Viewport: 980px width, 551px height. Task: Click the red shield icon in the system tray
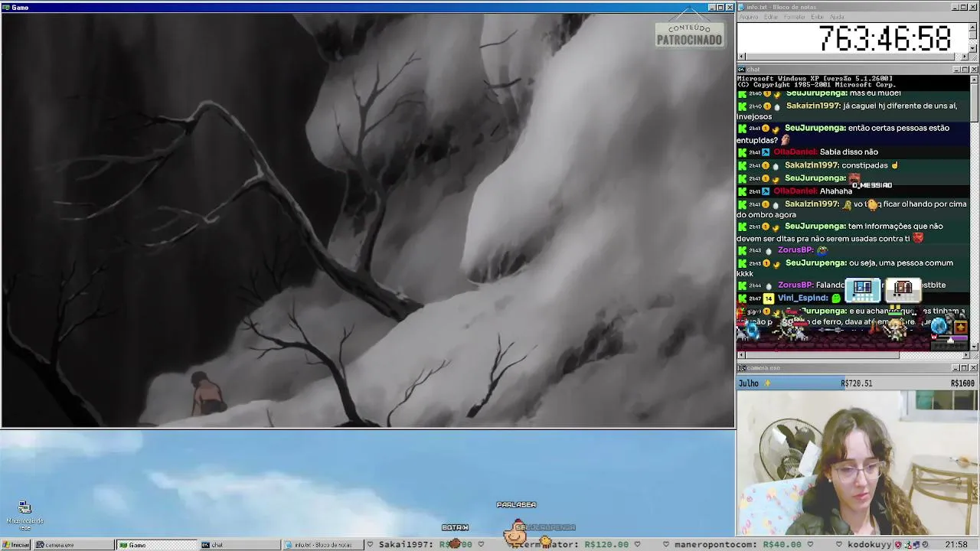click(x=898, y=545)
